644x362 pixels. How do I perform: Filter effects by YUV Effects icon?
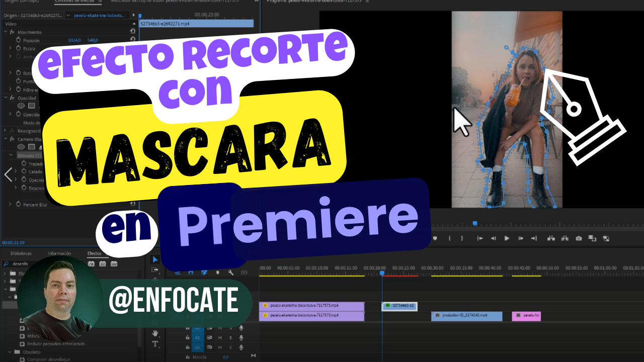pos(114,263)
